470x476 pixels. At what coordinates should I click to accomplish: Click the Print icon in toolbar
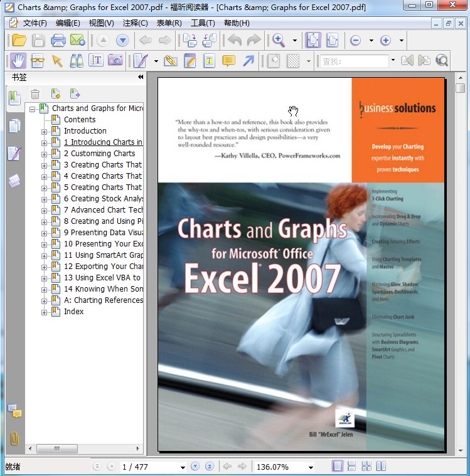58,41
